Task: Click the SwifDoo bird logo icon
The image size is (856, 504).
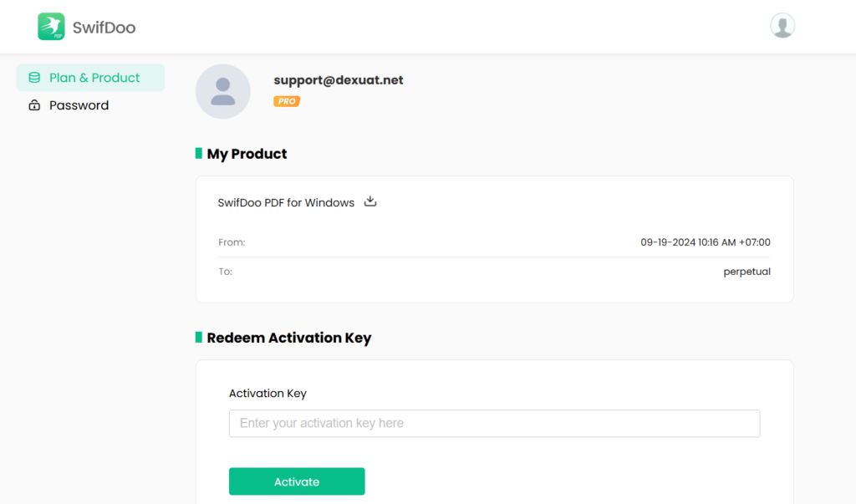Action: (x=51, y=27)
